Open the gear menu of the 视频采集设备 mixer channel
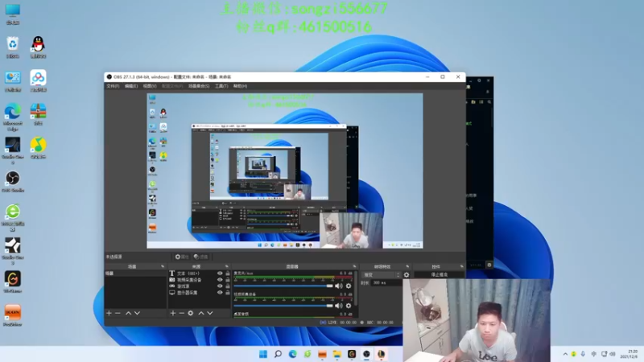This screenshot has height=362, width=644. coord(349,306)
